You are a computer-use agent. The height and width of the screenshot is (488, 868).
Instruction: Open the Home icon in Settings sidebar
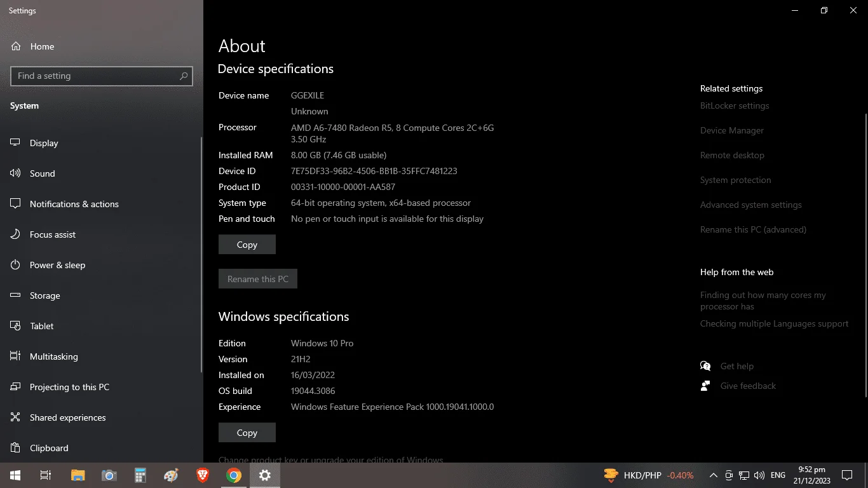click(x=16, y=46)
